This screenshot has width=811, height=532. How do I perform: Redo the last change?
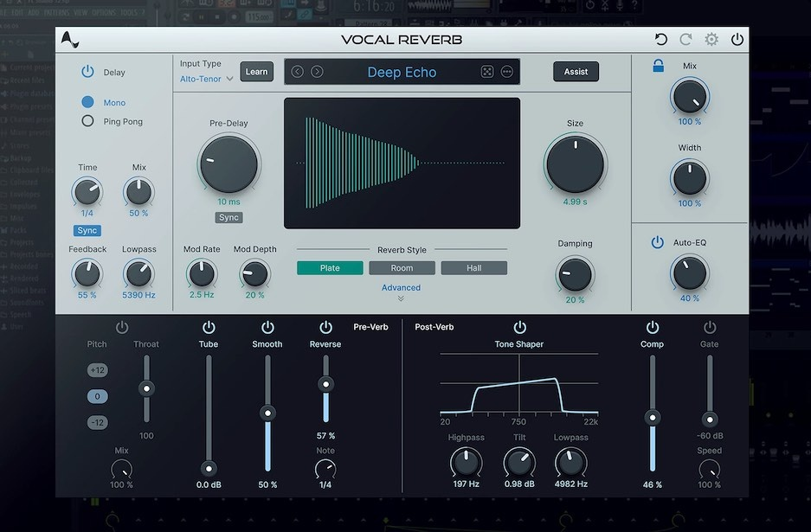(x=685, y=39)
